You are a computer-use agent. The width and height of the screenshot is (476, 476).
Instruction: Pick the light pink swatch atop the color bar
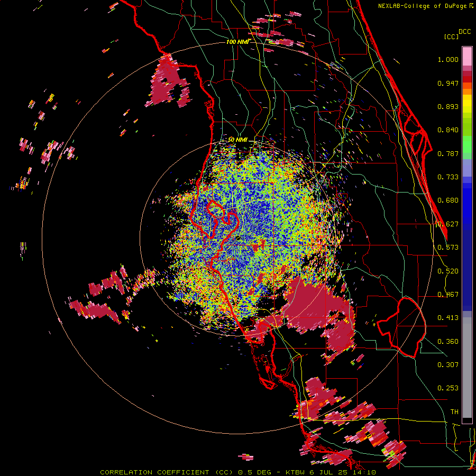pos(467,56)
